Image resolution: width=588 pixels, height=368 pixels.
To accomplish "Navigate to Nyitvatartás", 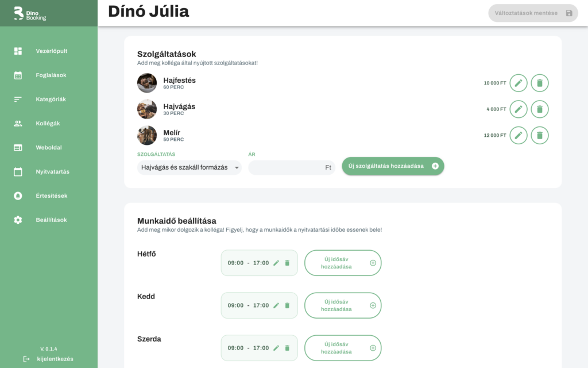I will (52, 172).
